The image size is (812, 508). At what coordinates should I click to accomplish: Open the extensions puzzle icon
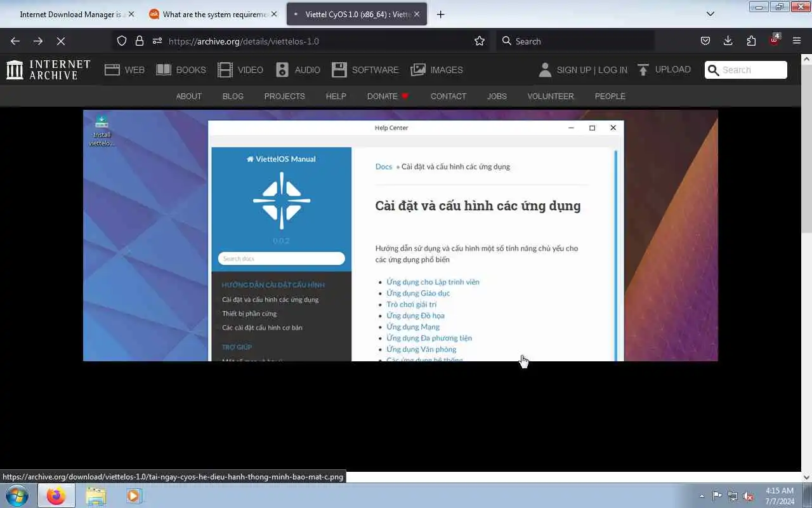(751, 41)
